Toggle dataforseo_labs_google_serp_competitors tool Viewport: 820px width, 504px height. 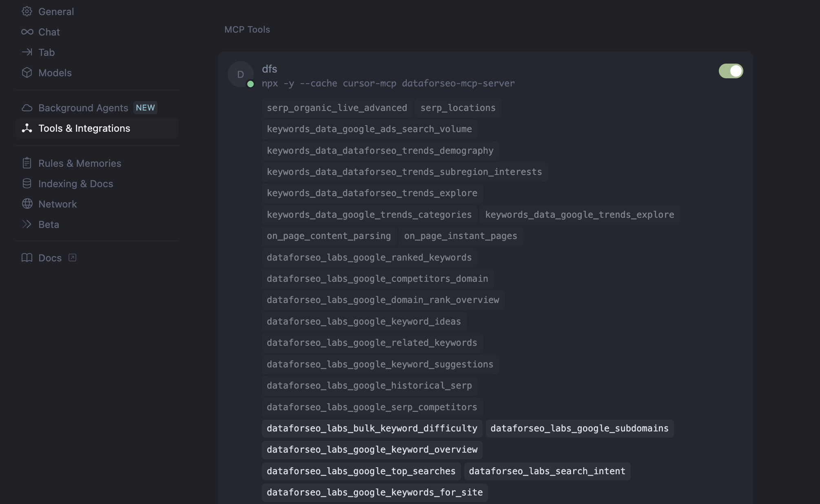coord(372,407)
